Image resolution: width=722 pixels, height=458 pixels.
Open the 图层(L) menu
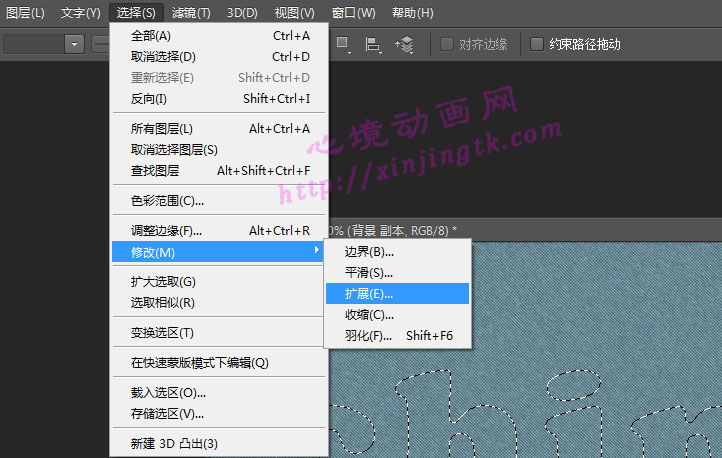pyautogui.click(x=25, y=13)
